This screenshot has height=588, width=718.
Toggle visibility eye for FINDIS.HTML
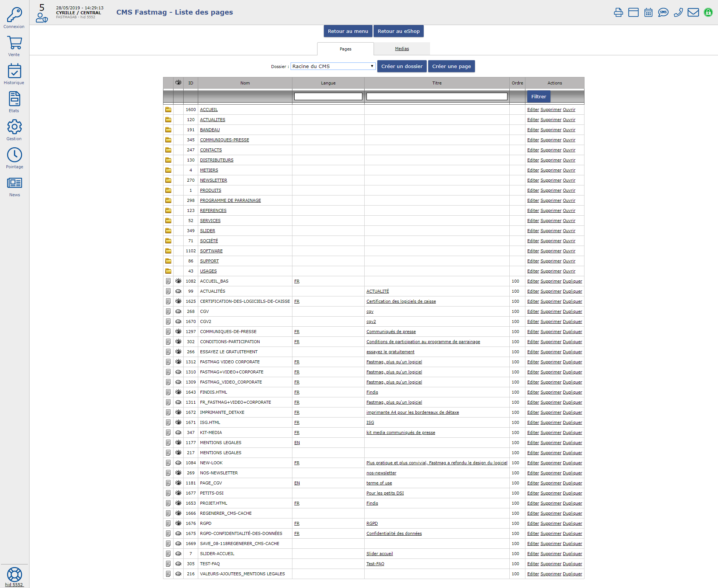tap(178, 392)
